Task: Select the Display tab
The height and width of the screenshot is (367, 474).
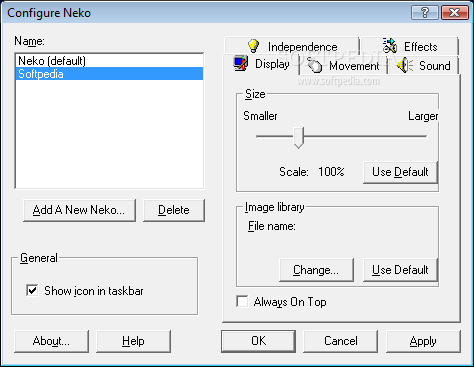Action: (x=262, y=64)
